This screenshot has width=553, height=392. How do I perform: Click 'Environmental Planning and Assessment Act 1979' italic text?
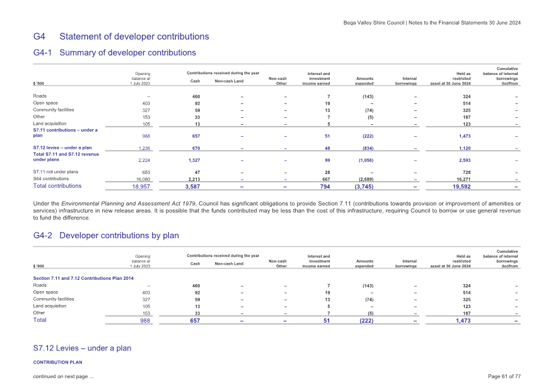click(x=129, y=204)
